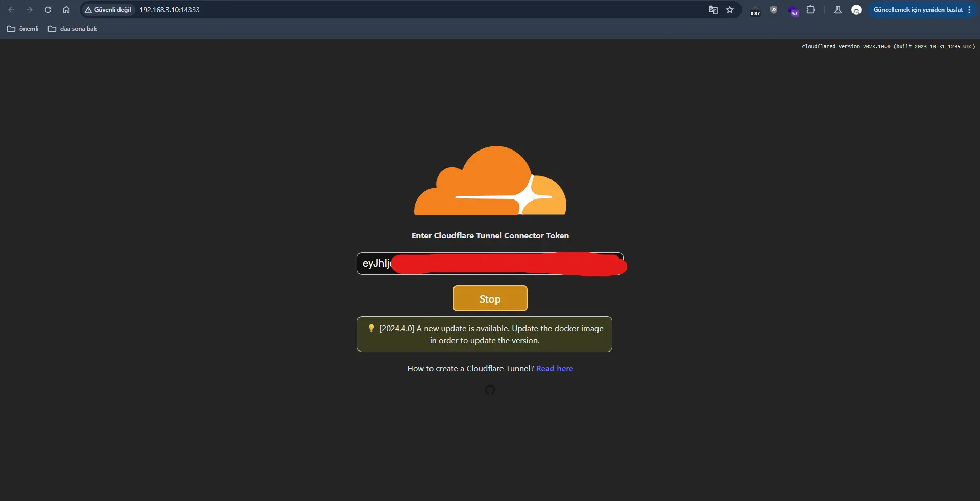Open the extension showing 0.87 badge
This screenshot has height=501, width=980.
click(x=755, y=10)
